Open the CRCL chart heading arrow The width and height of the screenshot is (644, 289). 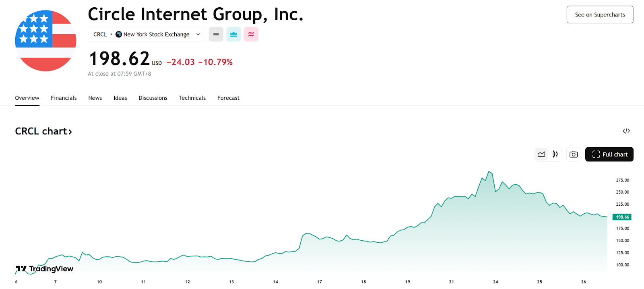coord(70,132)
